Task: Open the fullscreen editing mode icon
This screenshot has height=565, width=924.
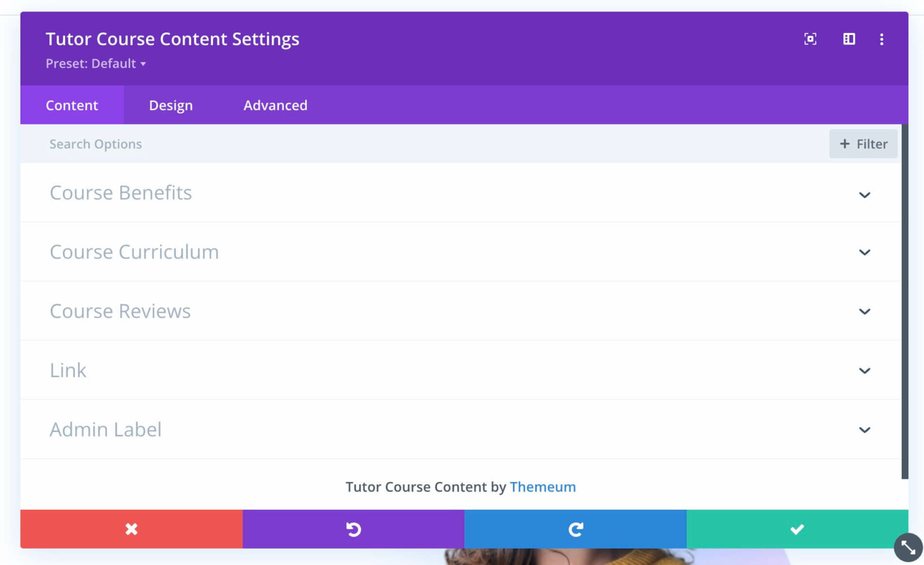Action: [x=810, y=39]
